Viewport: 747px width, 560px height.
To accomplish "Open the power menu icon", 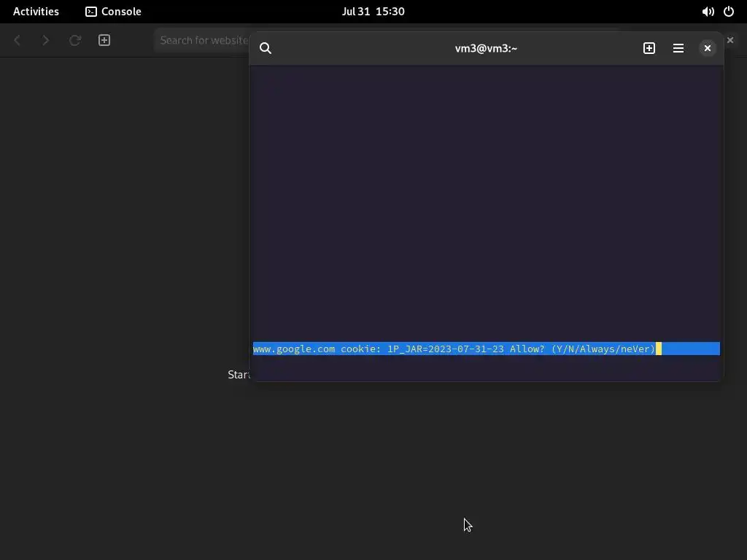I will pos(729,12).
